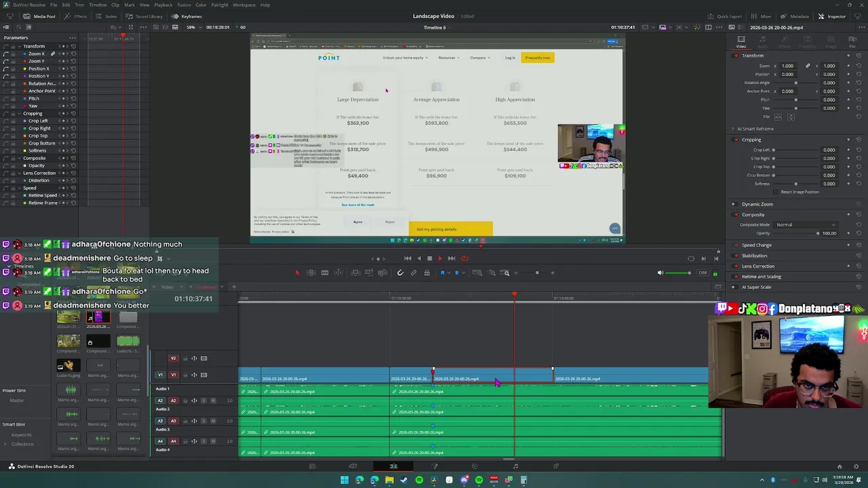Viewport: 868px width, 488px height.
Task: Click the zoom link chain in Inspector
Action: (808, 66)
